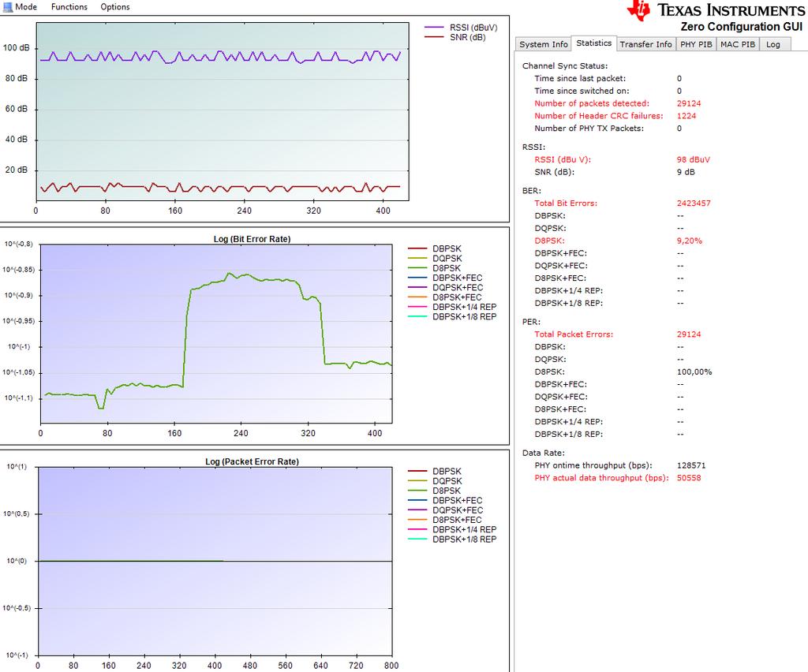Click the "Channel Sync Status:" heading

pos(565,66)
